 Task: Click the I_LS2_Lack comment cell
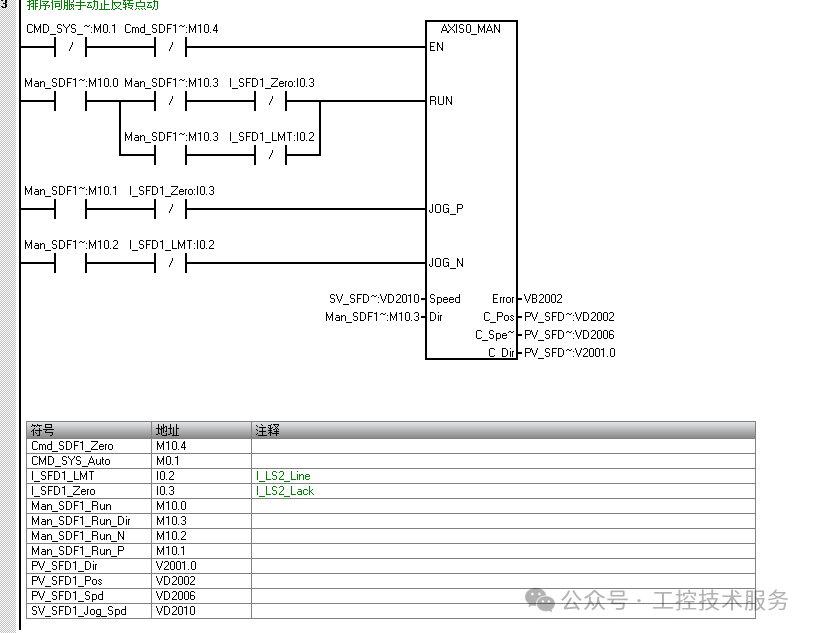503,491
